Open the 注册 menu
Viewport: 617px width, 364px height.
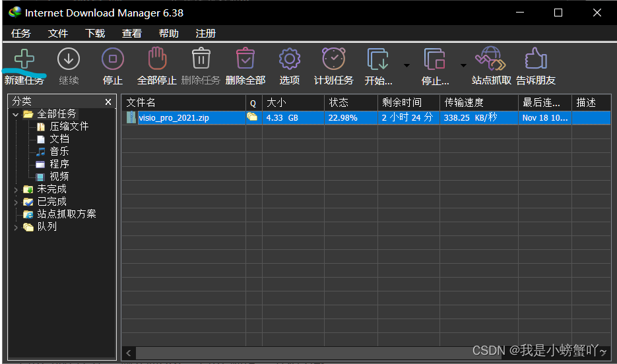(x=206, y=34)
